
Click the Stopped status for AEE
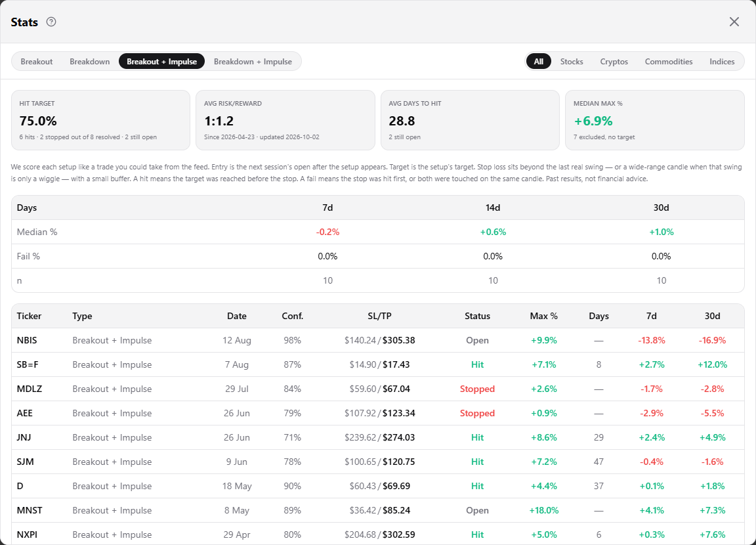[477, 413]
